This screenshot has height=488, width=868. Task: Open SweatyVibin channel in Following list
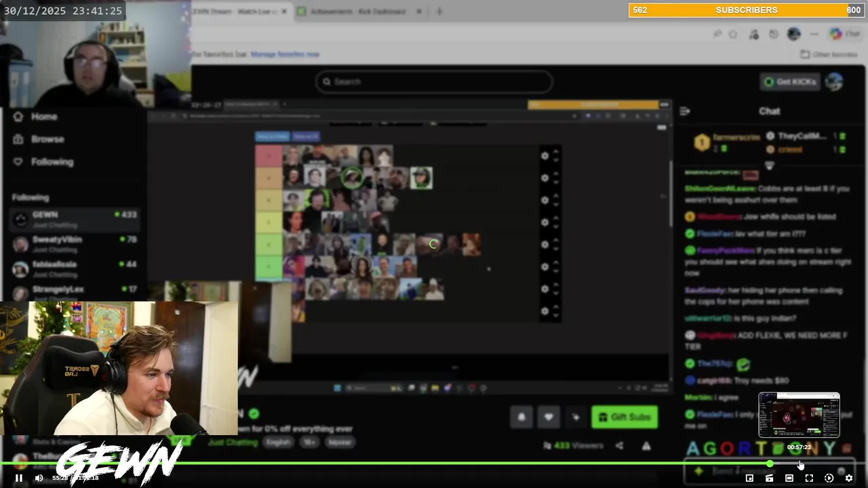[75, 244]
